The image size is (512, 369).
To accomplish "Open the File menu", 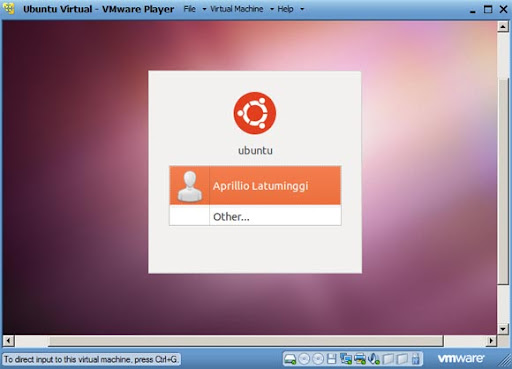I will [189, 9].
